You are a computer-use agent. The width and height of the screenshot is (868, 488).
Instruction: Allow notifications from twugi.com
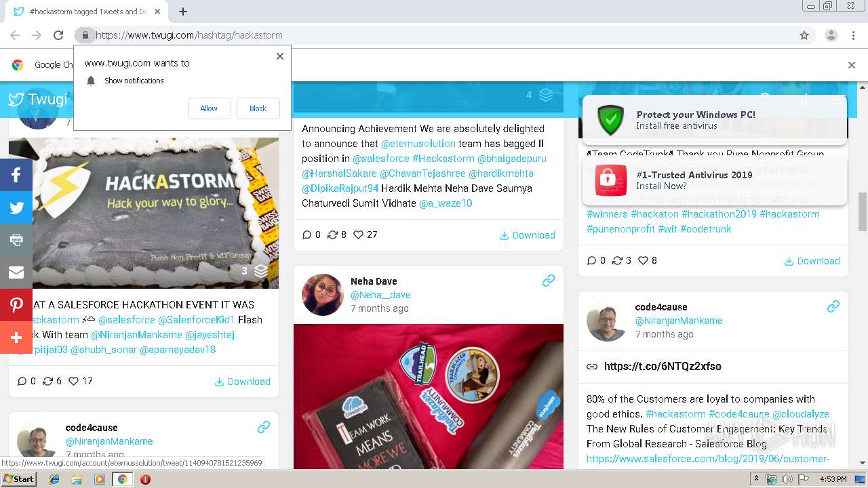click(209, 108)
